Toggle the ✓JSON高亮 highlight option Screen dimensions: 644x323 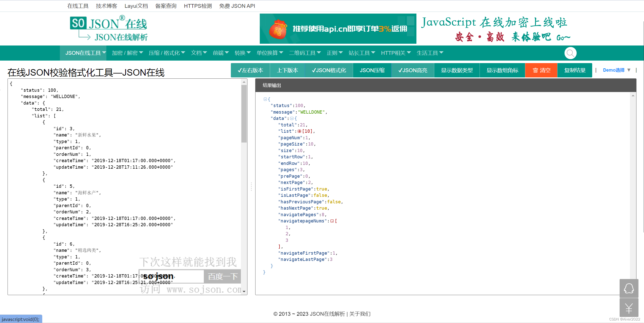pyautogui.click(x=412, y=70)
